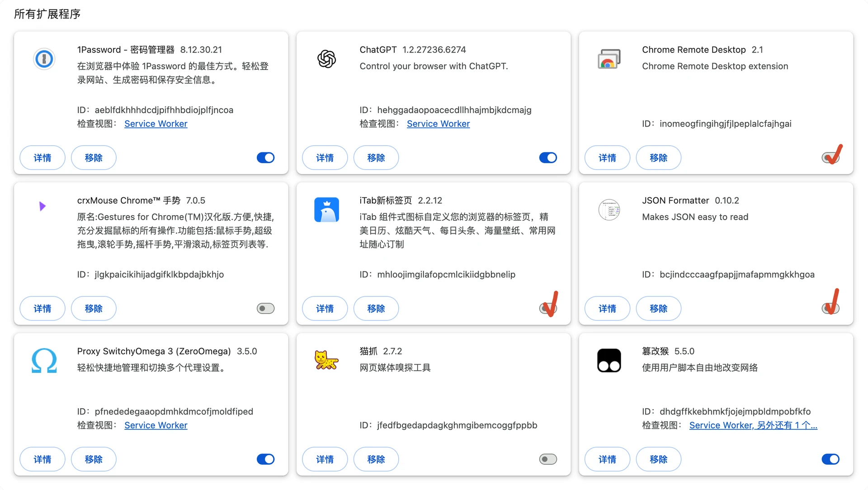Viewport: 868px width, 490px height.
Task: Click the ChatGPT logo icon
Action: (326, 59)
